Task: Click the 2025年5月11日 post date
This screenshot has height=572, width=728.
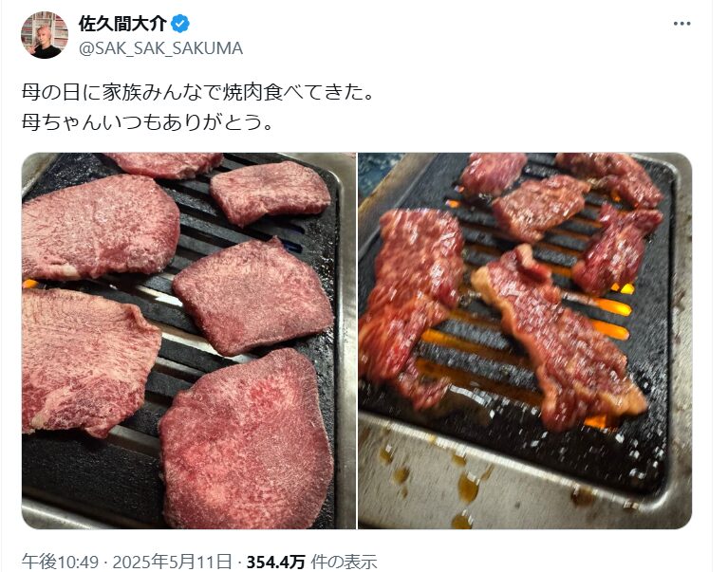Action: click(172, 562)
